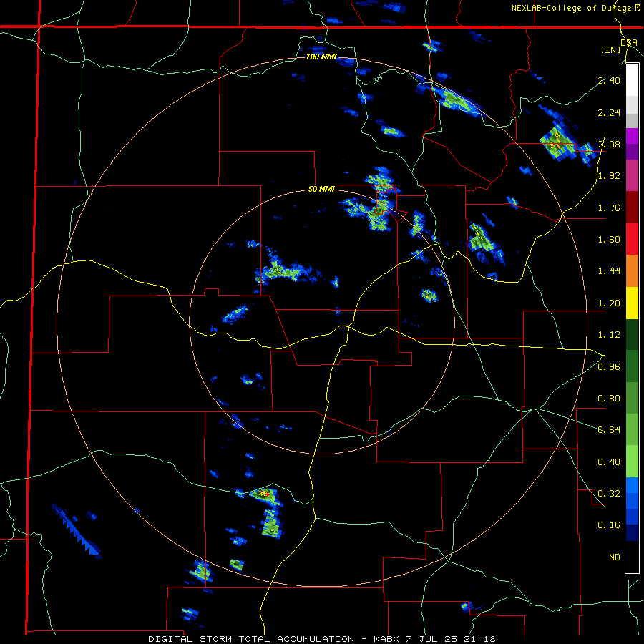The width and height of the screenshot is (644, 644).
Task: Click the DSA product label
Action: coord(629,42)
